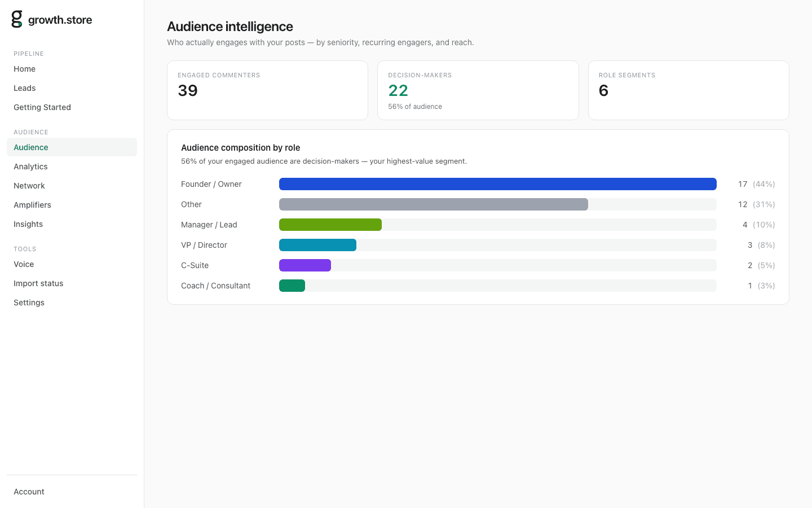
Task: Click the Coach / Consultant bar
Action: tap(292, 286)
